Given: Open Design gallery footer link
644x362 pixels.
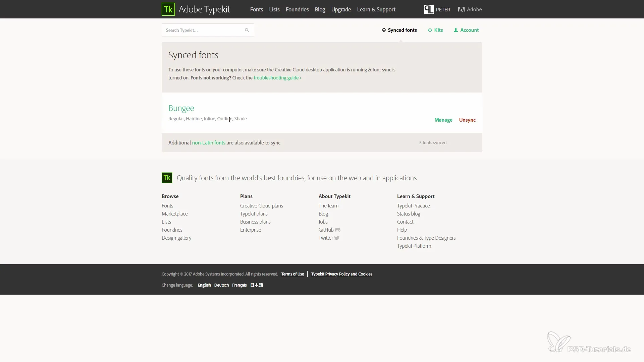Looking at the screenshot, I should 176,238.
